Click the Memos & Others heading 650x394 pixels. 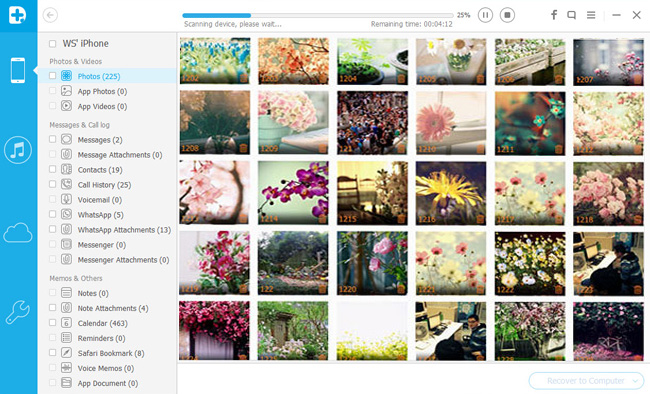(76, 278)
